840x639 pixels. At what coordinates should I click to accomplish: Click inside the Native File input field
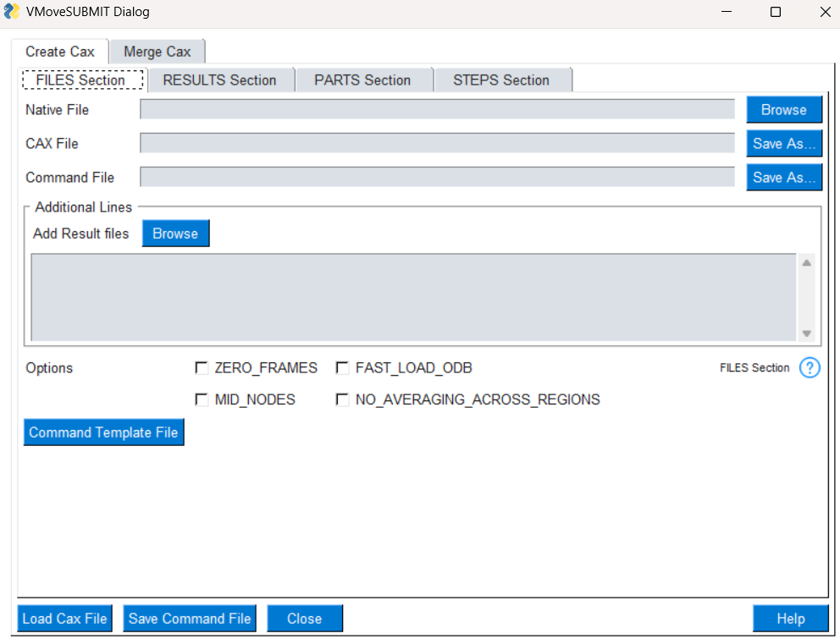click(437, 109)
